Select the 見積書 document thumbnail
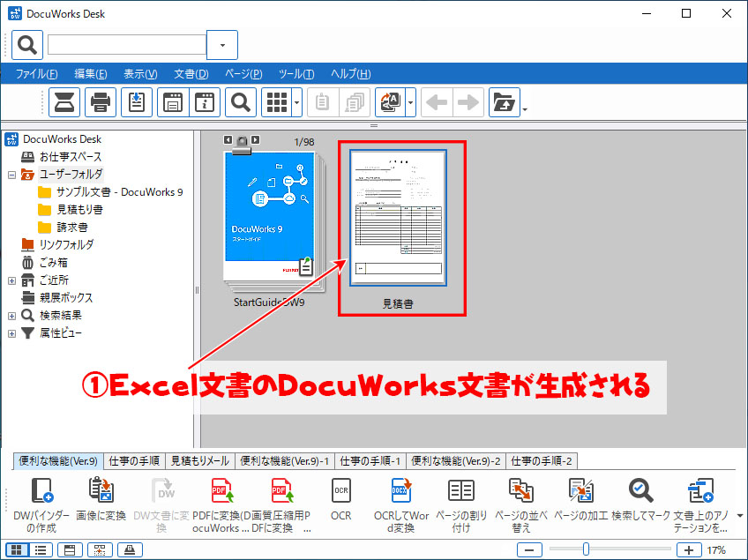This screenshot has height=560, width=748. point(398,218)
